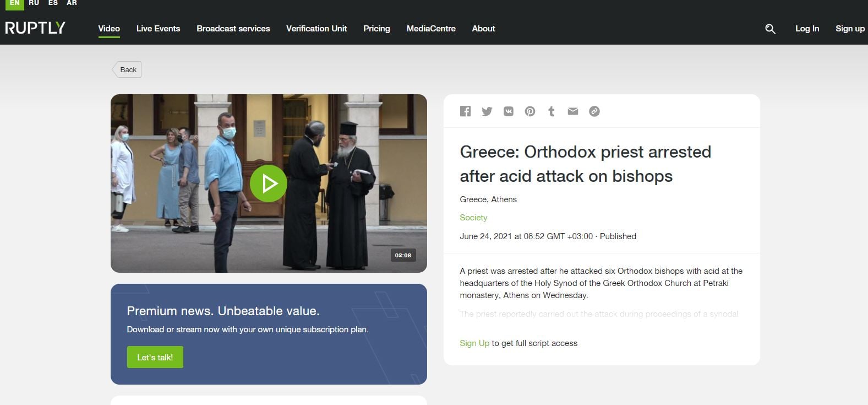Open Broadcast services page
The width and height of the screenshot is (868, 405).
[233, 29]
